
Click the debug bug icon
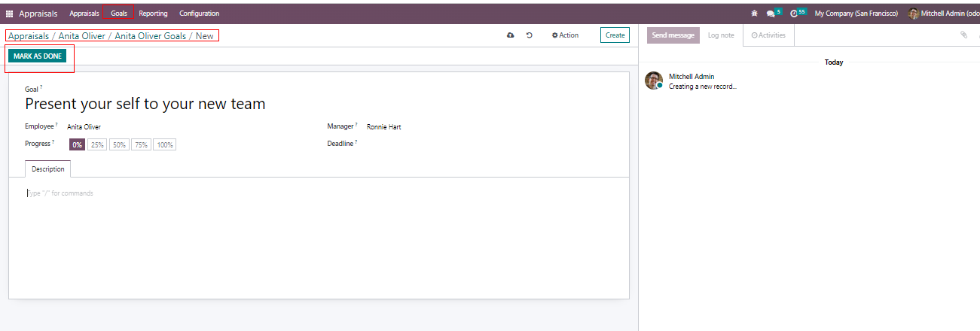(x=755, y=14)
